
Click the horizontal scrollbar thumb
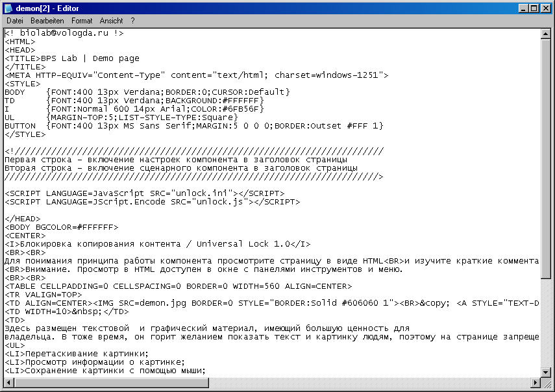coord(111,382)
